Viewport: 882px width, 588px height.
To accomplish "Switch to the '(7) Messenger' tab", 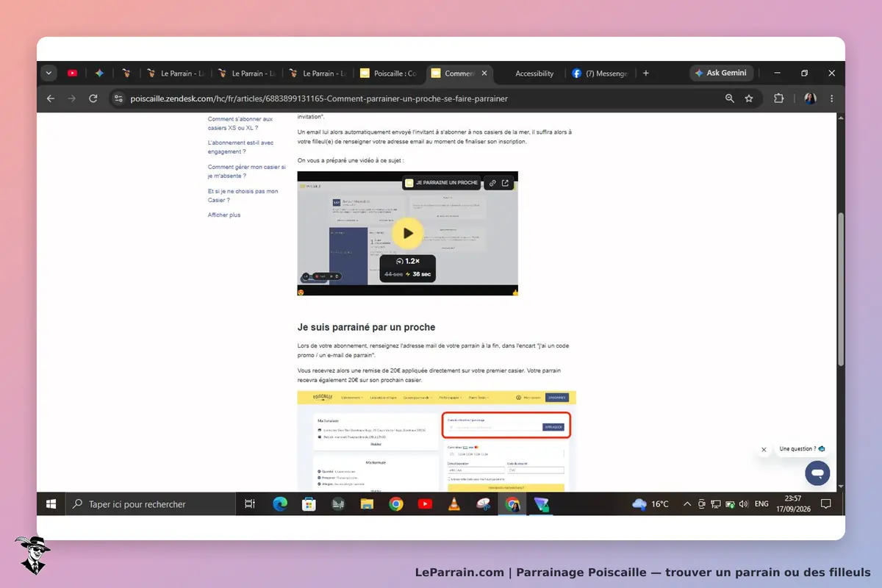I will pyautogui.click(x=600, y=73).
